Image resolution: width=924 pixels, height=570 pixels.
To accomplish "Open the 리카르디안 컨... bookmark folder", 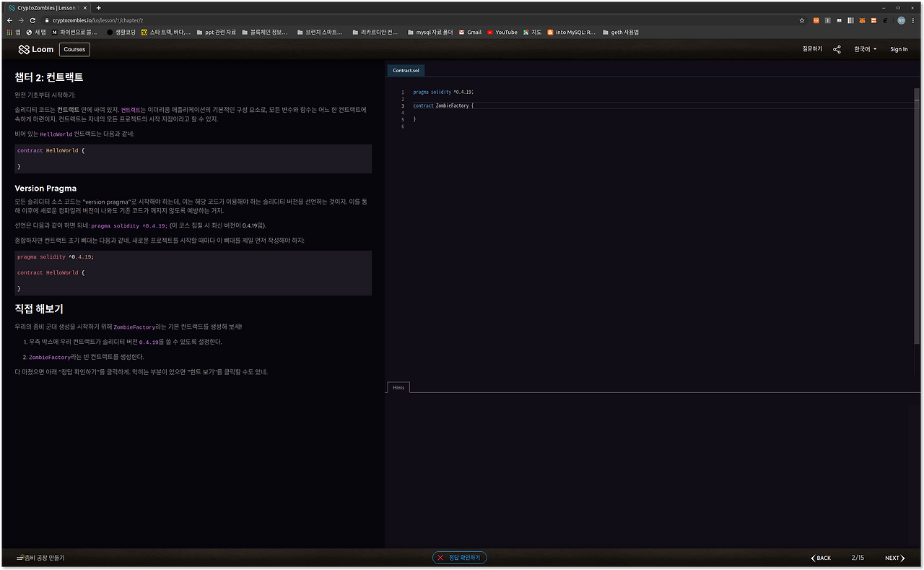I will pyautogui.click(x=375, y=32).
